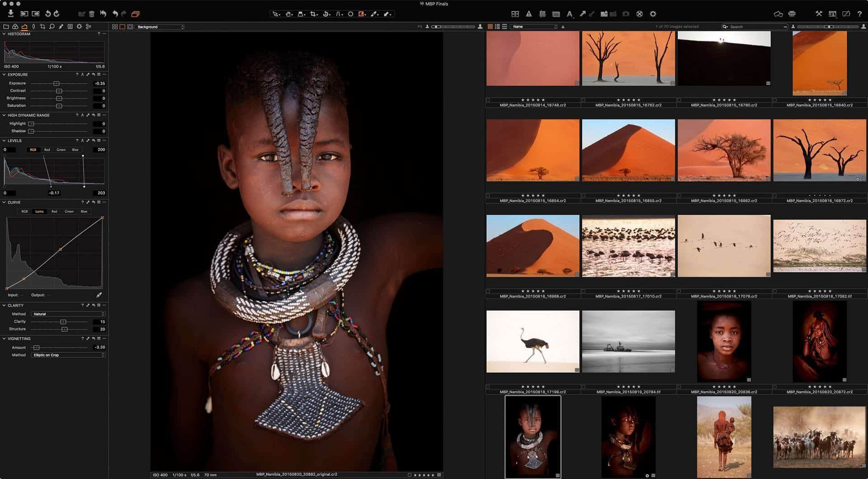Select the ostrich photo thumbnail
Screen dimensions: 868x479
533,342
